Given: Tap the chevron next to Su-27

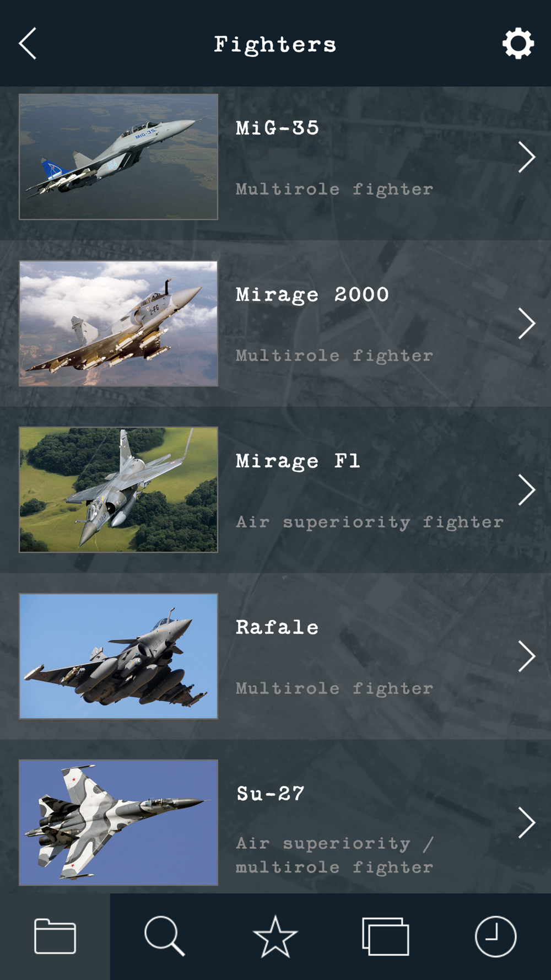Looking at the screenshot, I should (x=526, y=823).
